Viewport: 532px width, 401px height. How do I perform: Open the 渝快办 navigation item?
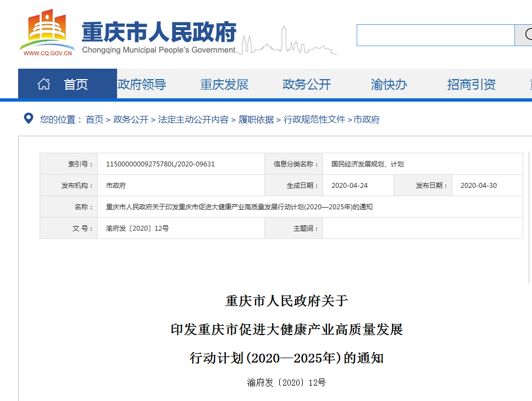pyautogui.click(x=389, y=85)
